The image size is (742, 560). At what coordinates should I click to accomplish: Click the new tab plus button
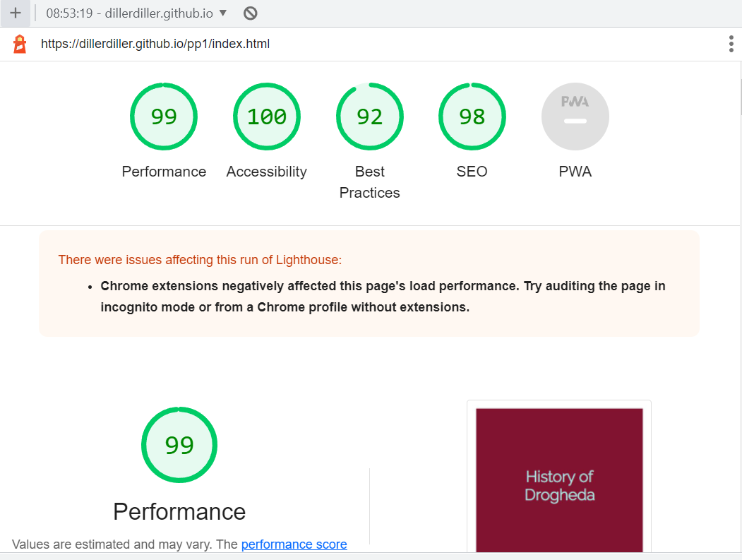pyautogui.click(x=15, y=13)
